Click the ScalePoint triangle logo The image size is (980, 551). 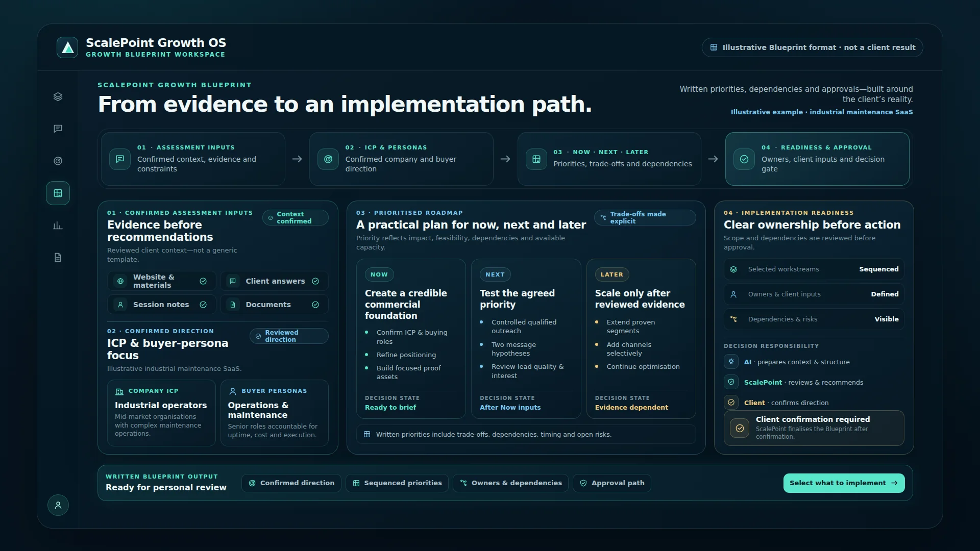67,47
